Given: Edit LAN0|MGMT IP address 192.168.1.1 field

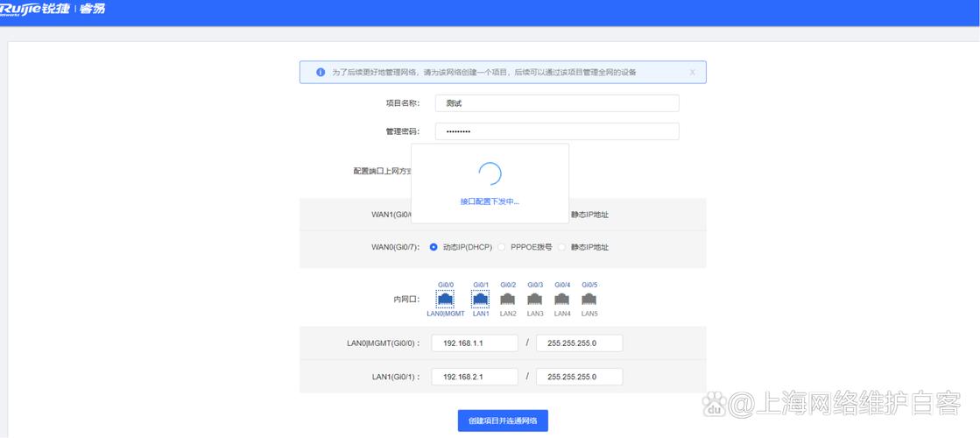Looking at the screenshot, I should 475,343.
